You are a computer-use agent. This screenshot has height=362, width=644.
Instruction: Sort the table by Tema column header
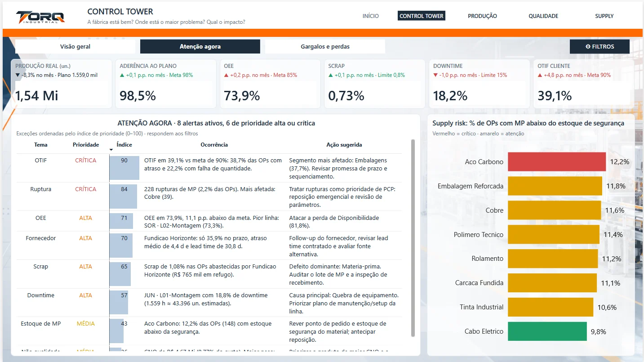40,145
